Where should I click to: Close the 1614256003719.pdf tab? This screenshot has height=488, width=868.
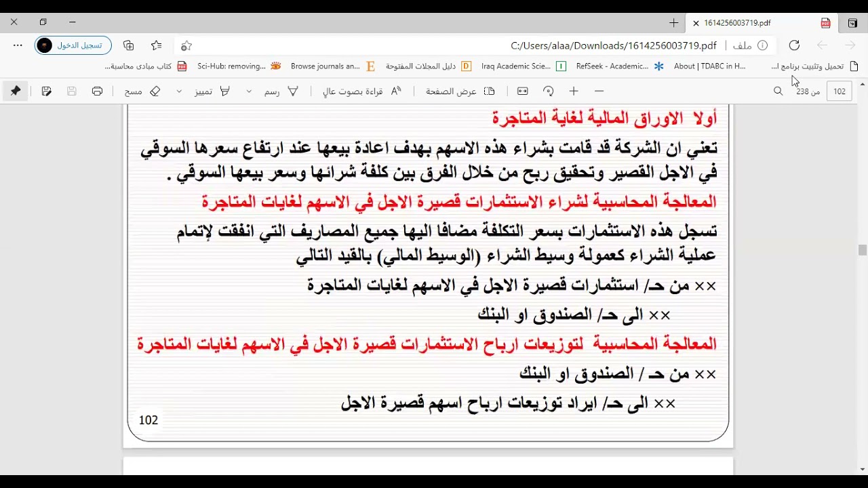[696, 23]
